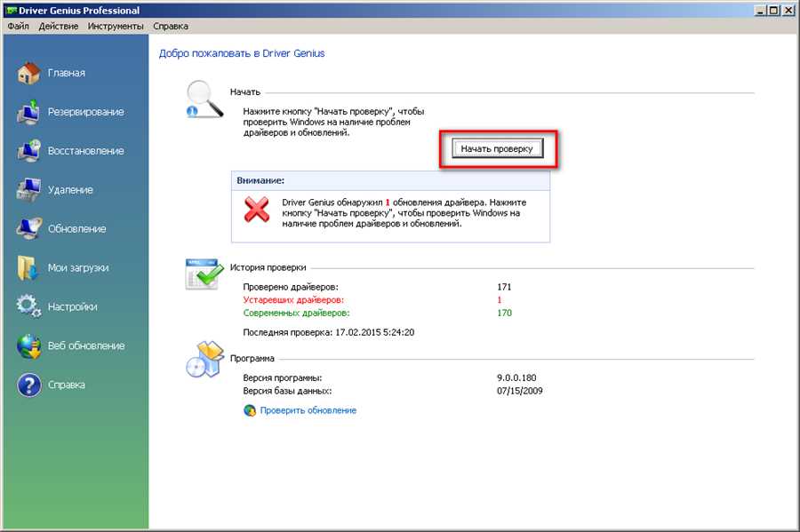Select Обновление sidebar label
This screenshot has width=800, height=532.
(77, 229)
